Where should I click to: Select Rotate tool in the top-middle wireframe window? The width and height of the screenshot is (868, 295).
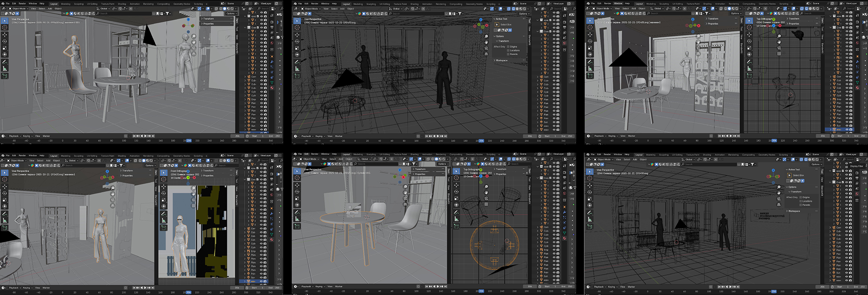[x=297, y=41]
